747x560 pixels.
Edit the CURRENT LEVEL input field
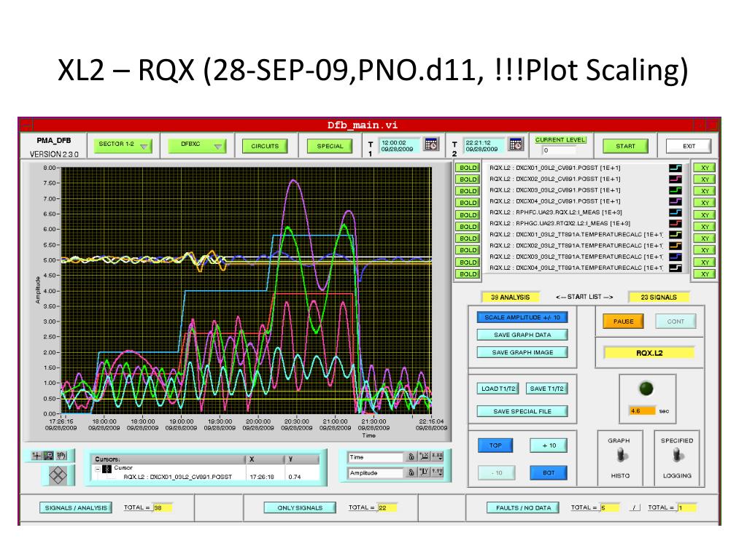(560, 150)
